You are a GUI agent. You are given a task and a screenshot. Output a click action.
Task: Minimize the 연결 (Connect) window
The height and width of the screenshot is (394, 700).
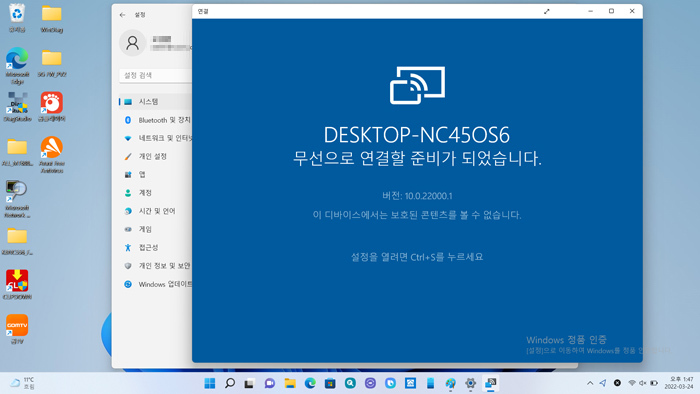pyautogui.click(x=590, y=11)
